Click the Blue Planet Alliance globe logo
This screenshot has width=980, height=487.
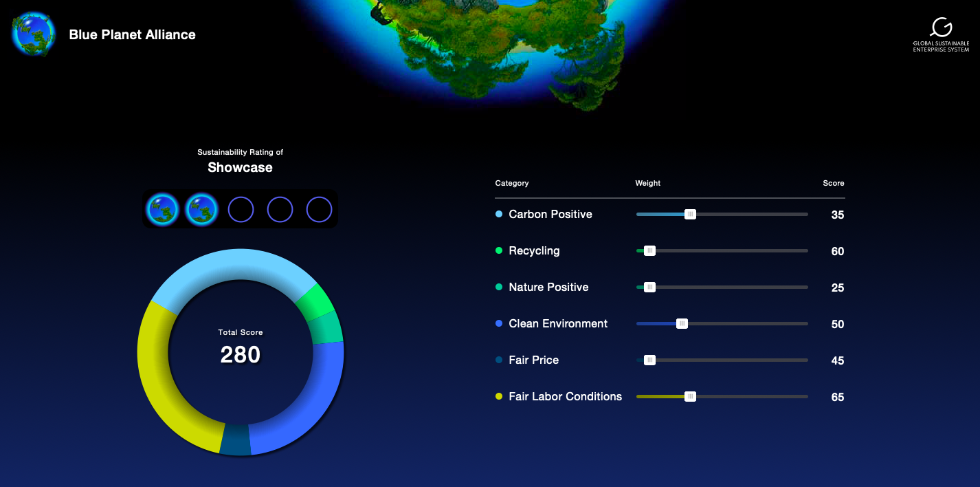pyautogui.click(x=32, y=34)
